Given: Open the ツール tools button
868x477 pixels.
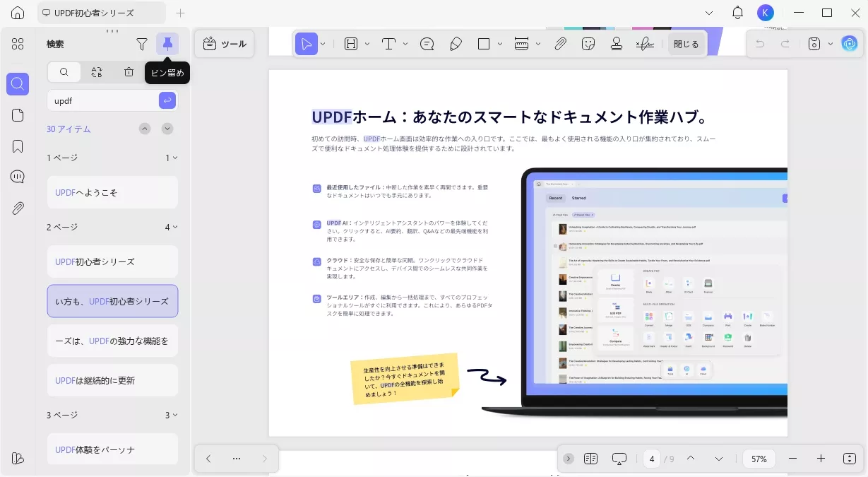Looking at the screenshot, I should click(225, 44).
